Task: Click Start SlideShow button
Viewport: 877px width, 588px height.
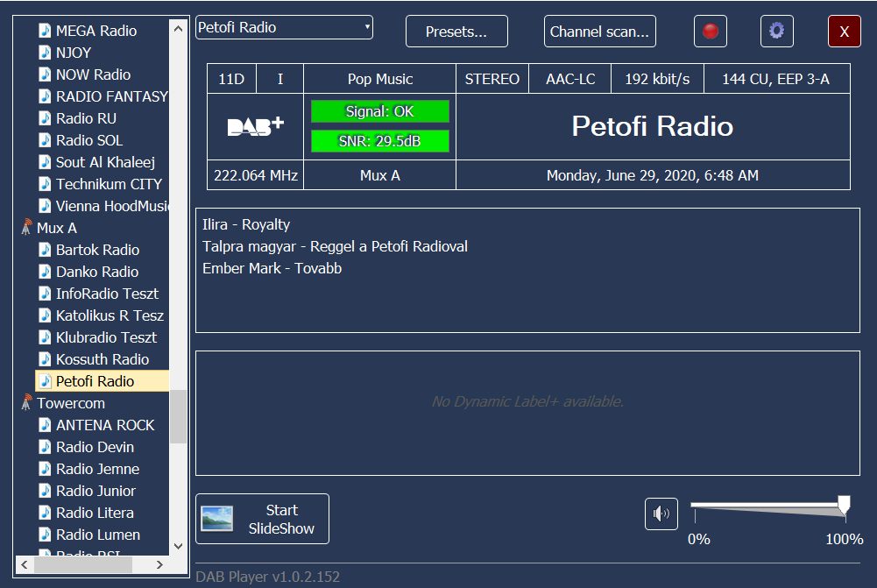Action: [x=262, y=519]
